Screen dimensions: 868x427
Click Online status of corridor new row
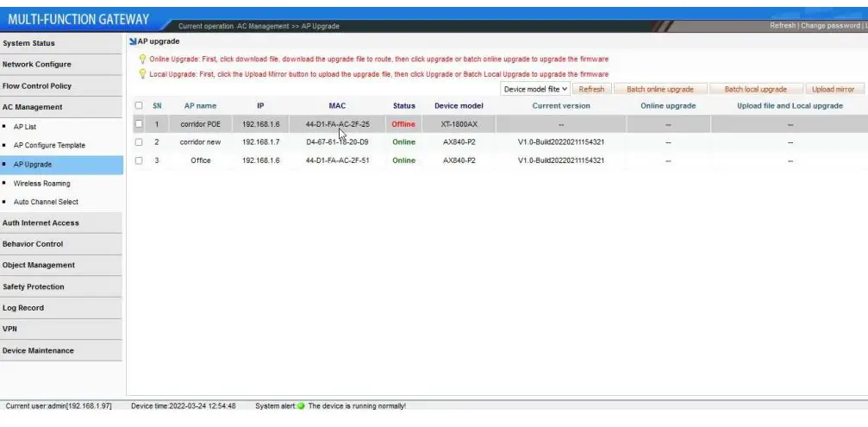pyautogui.click(x=403, y=142)
